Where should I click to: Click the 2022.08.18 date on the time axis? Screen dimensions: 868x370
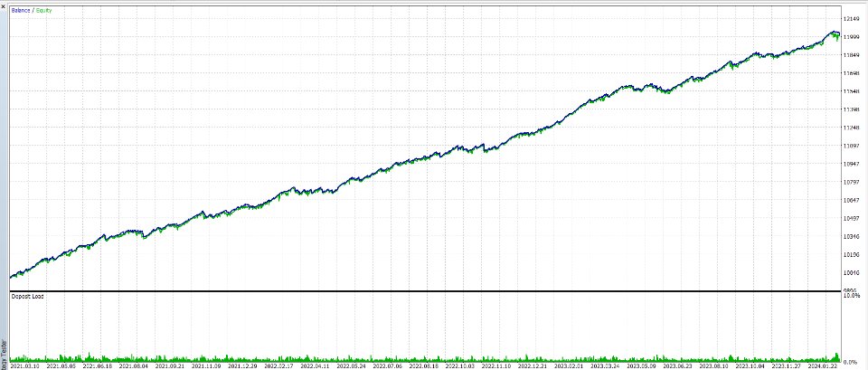point(423,366)
